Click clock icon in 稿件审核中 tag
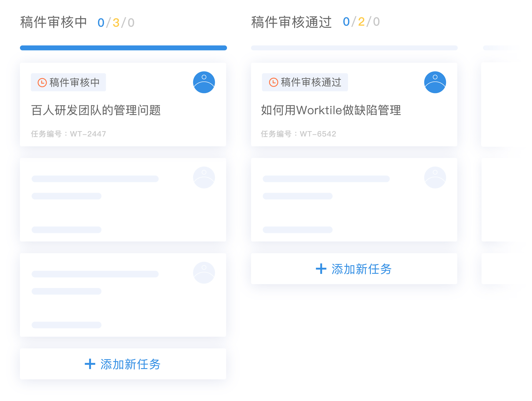The image size is (532, 401). coord(42,82)
